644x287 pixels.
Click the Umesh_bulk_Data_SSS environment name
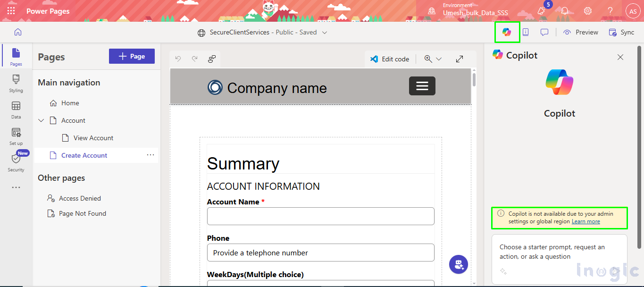[x=476, y=13]
